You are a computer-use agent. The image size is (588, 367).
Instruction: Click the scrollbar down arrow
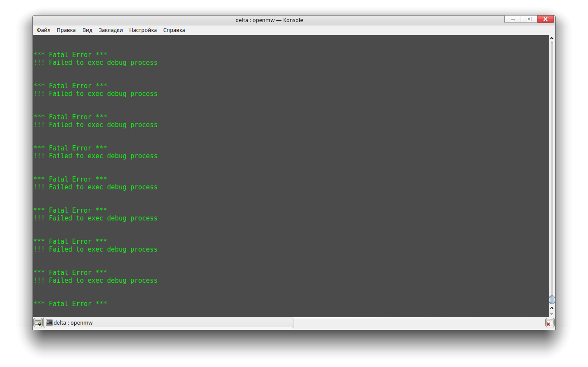(x=552, y=314)
